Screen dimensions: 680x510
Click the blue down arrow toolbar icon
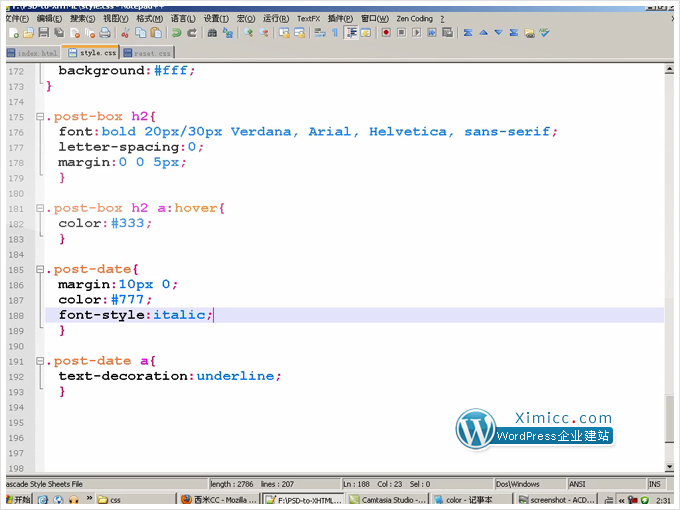coord(499,33)
